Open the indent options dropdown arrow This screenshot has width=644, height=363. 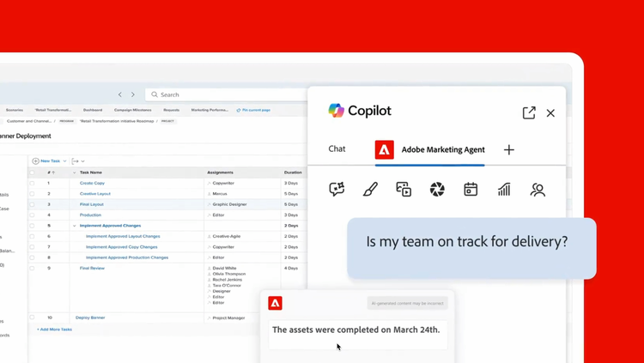(83, 161)
